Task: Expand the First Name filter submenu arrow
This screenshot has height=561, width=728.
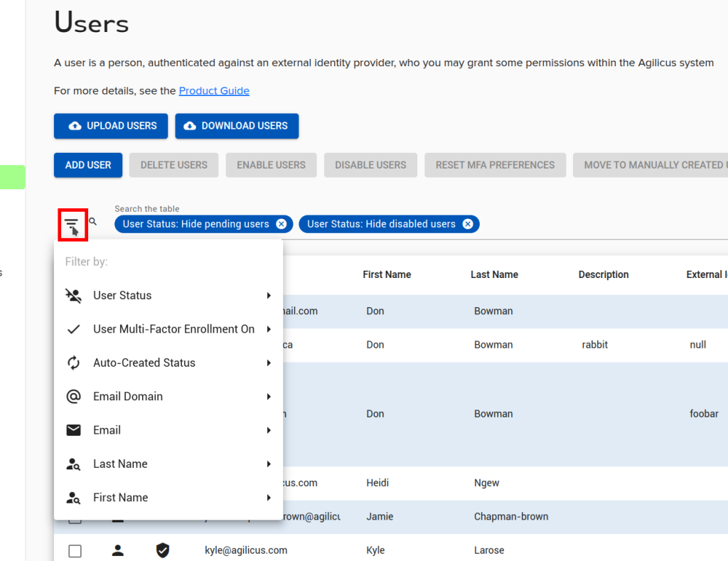Action: point(269,498)
